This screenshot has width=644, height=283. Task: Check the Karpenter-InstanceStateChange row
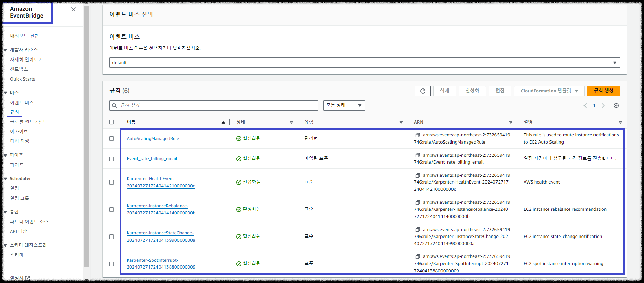click(x=111, y=237)
